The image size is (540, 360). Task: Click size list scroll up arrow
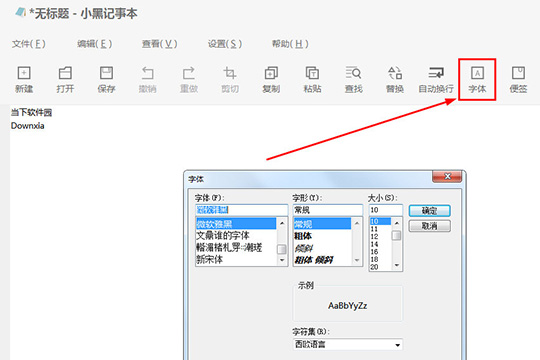coord(397,223)
